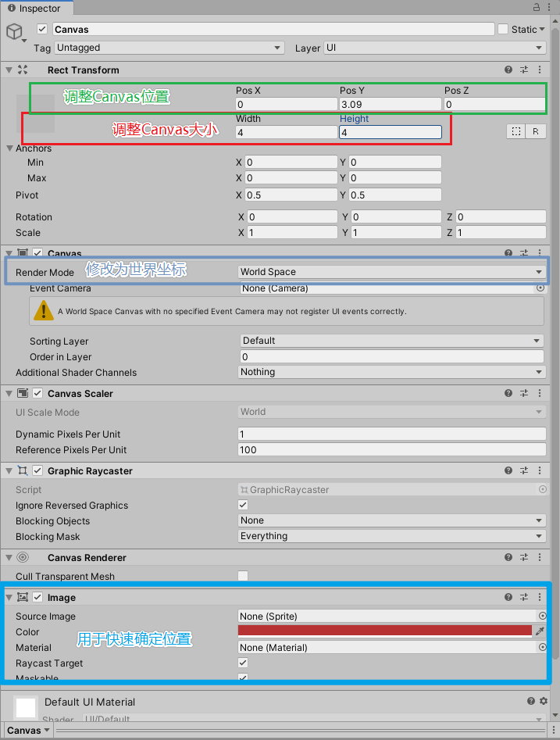Open Additional Shader Channels dropdown

pos(392,372)
